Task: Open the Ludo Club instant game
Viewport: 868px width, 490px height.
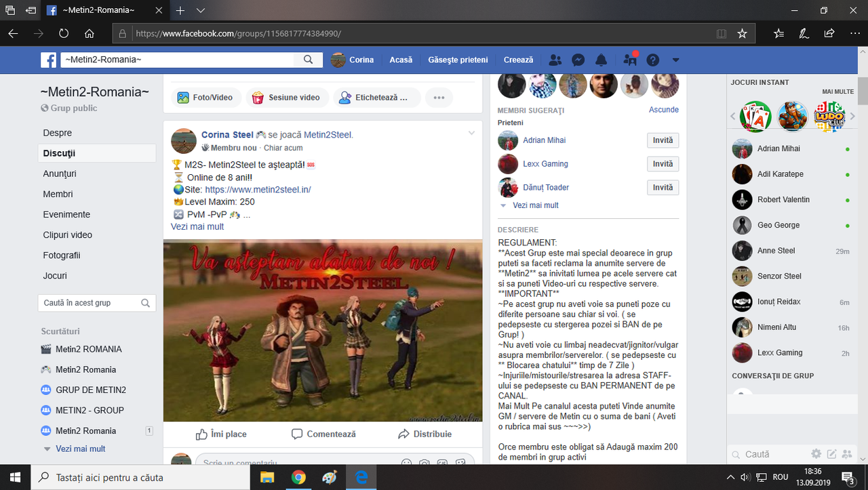Action: (x=829, y=117)
